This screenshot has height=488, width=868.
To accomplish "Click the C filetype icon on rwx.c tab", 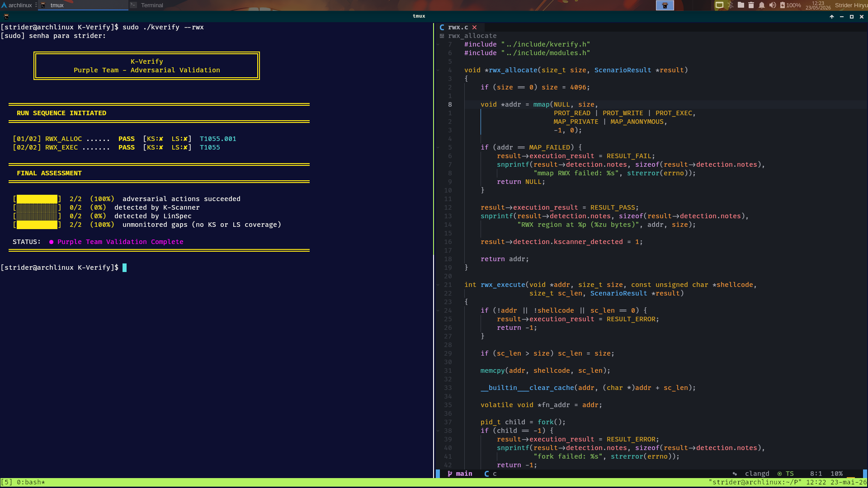I will 442,27.
